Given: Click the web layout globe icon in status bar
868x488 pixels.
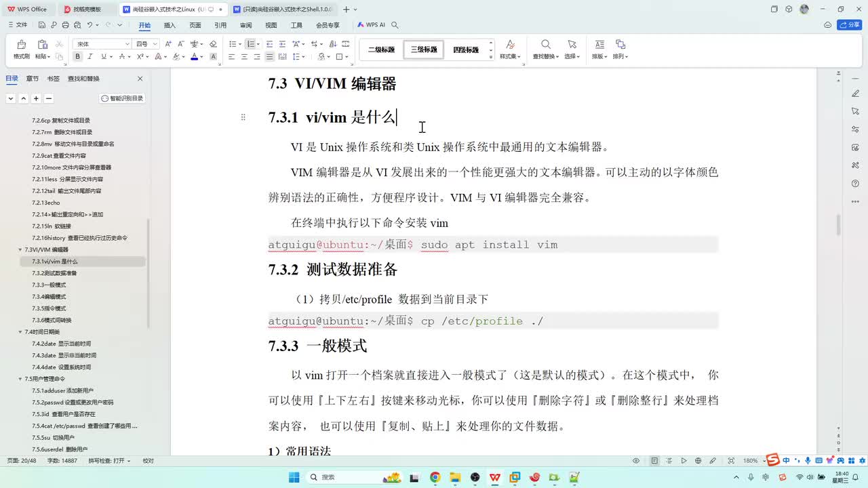Looking at the screenshot, I should tap(698, 461).
